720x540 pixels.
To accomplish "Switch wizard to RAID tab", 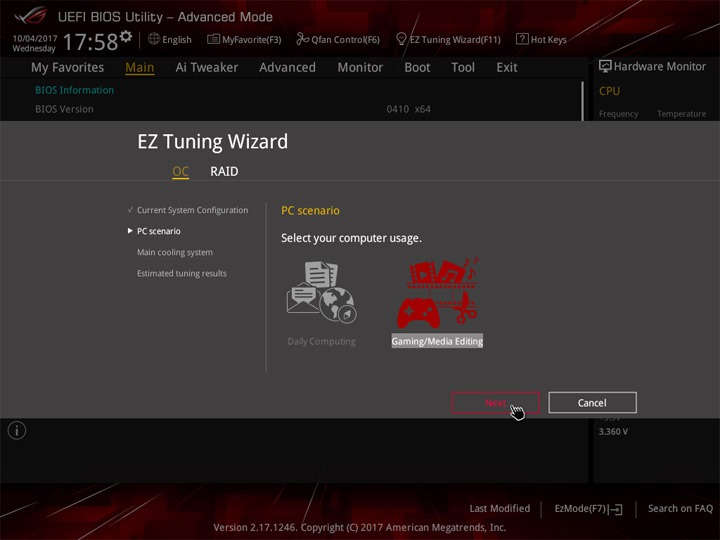I will 224,171.
